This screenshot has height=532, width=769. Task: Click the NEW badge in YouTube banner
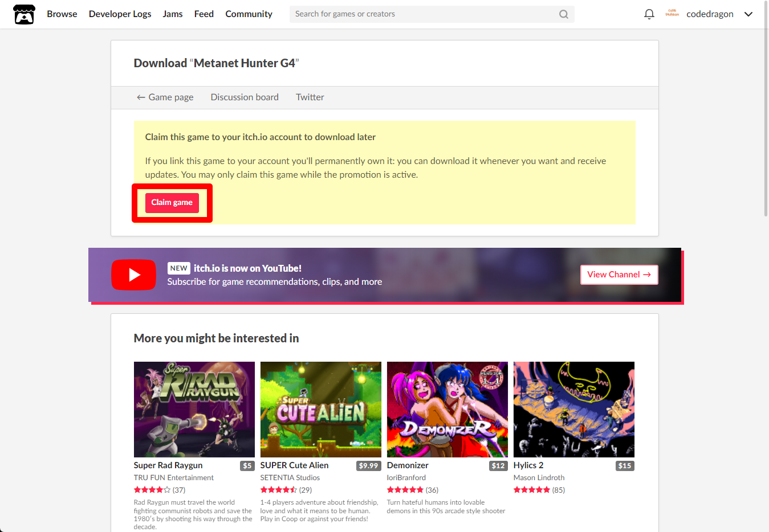coord(178,268)
